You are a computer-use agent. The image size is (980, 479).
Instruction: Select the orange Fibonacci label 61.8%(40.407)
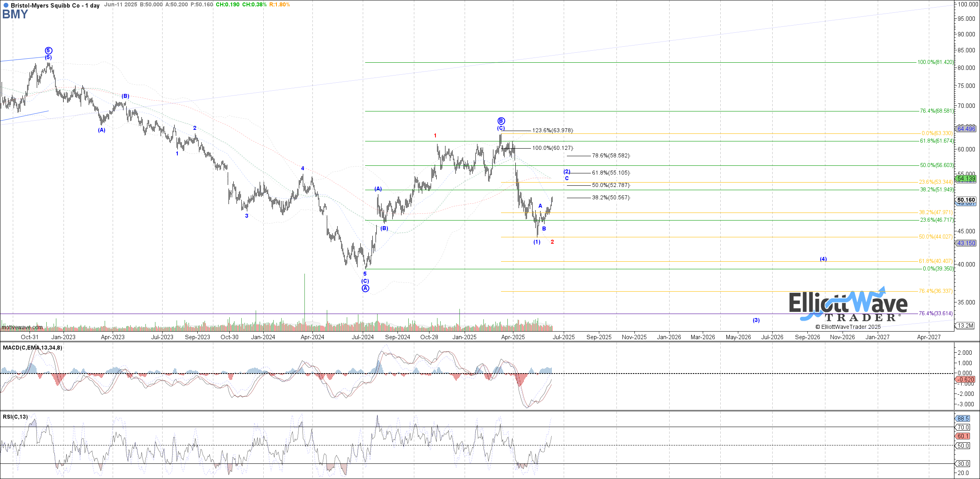click(x=936, y=261)
